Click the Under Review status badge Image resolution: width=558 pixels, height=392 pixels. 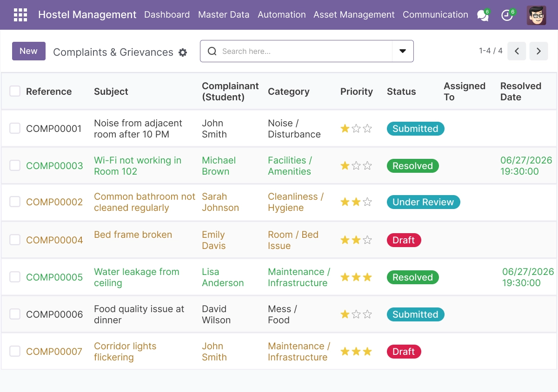(x=423, y=202)
